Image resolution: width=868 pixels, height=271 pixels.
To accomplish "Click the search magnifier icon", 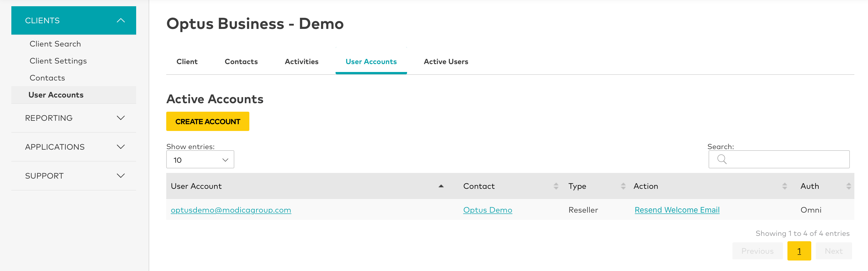I will [721, 159].
